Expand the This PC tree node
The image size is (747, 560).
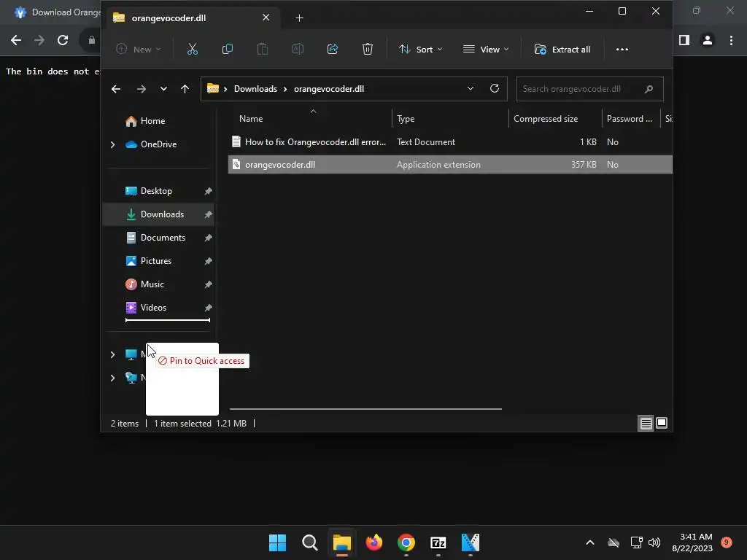113,354
